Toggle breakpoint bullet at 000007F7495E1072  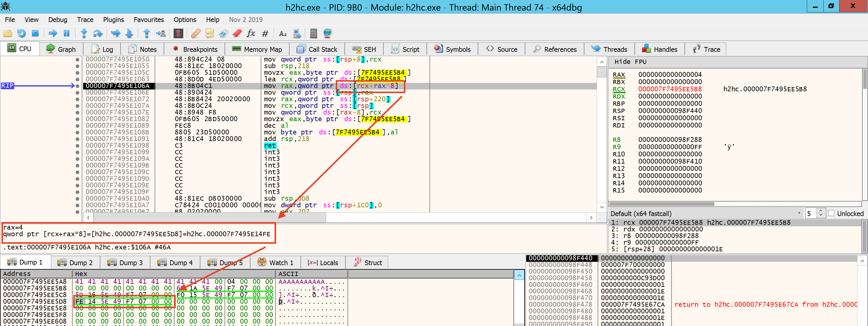(77, 99)
